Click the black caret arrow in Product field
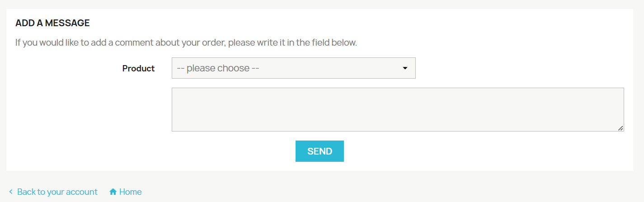644x202 pixels. [405, 68]
